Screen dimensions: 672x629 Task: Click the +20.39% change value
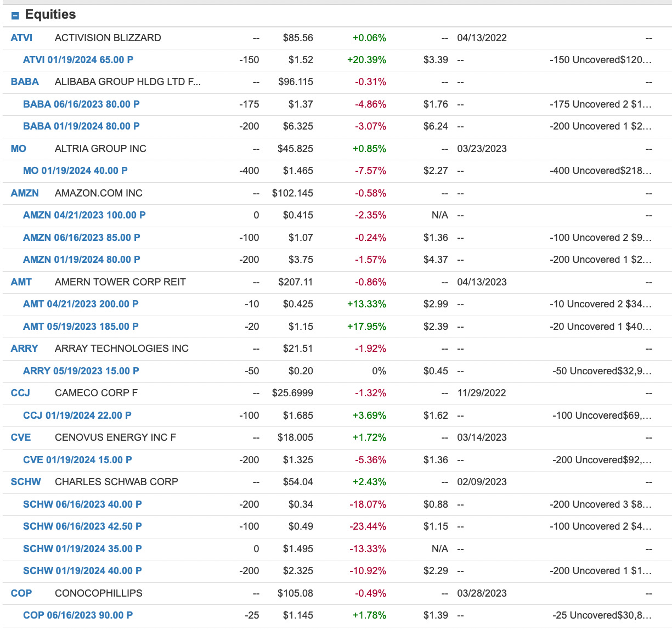(x=366, y=60)
